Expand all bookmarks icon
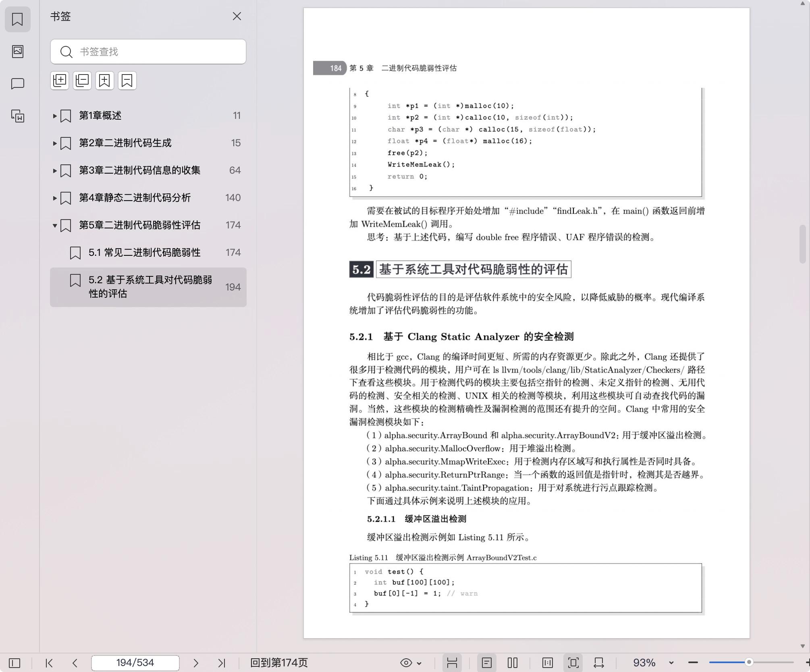The image size is (810, 672). tap(60, 81)
